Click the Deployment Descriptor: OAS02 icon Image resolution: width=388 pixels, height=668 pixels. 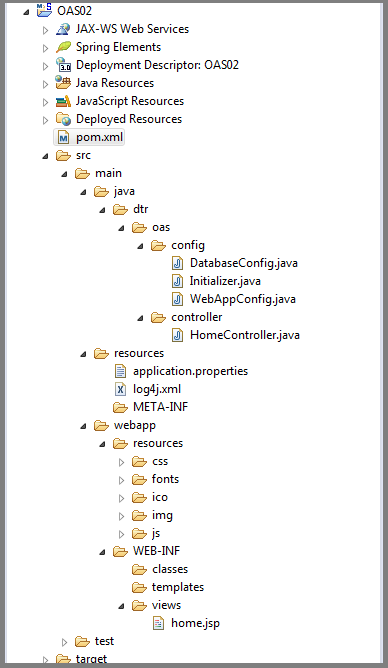coord(63,65)
